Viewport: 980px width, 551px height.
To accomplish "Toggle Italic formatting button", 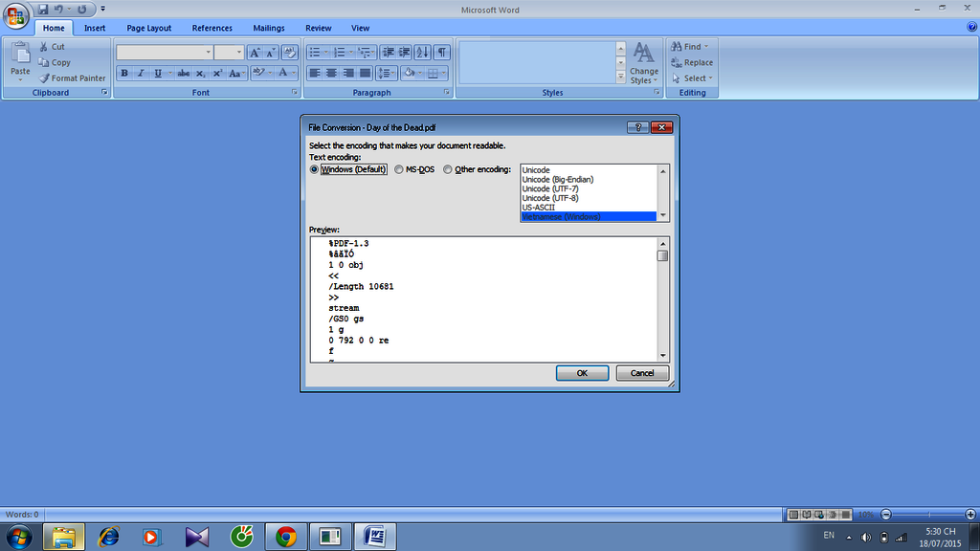I will point(141,73).
